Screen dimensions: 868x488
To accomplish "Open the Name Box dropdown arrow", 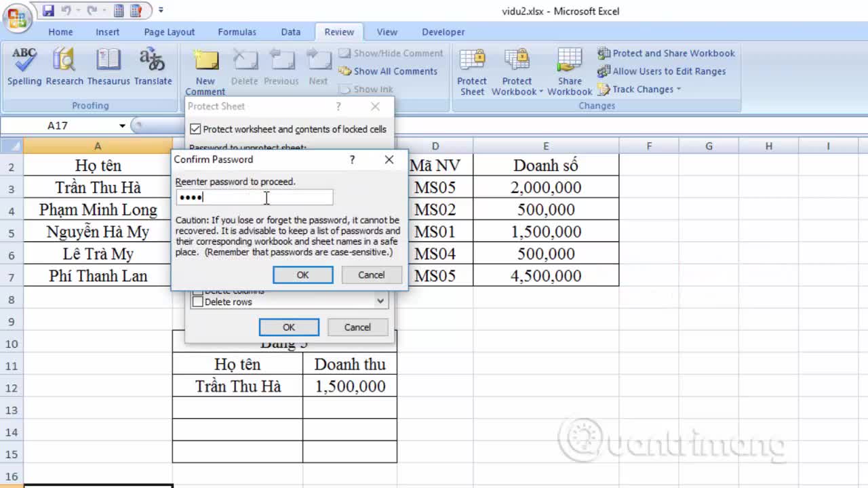I will tap(122, 125).
